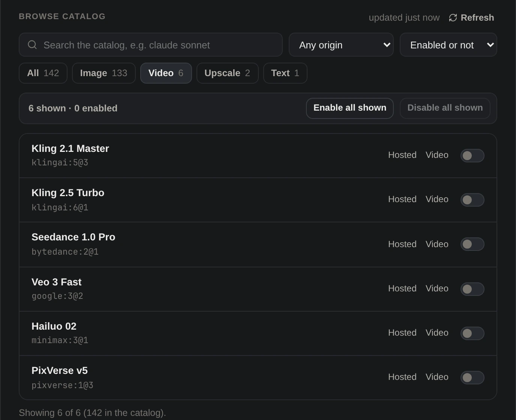516x420 pixels.
Task: Click the google:3@2 model ID
Action: pyautogui.click(x=57, y=296)
